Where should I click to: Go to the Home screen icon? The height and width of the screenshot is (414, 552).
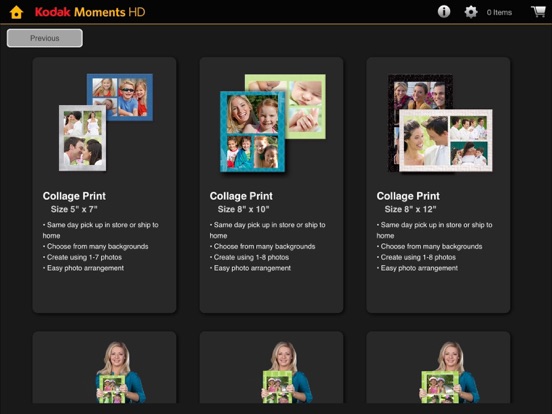16,12
